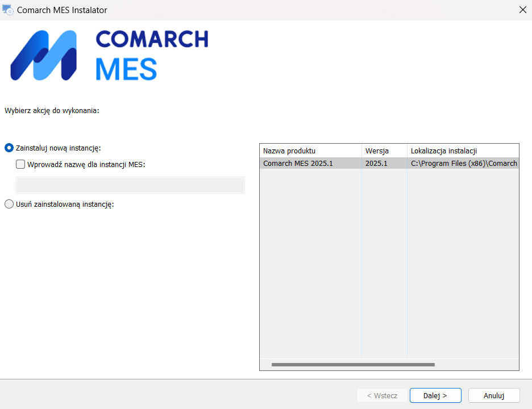Click the 'Lokalizacja instalacji' column header
532x409 pixels.
tap(462, 151)
